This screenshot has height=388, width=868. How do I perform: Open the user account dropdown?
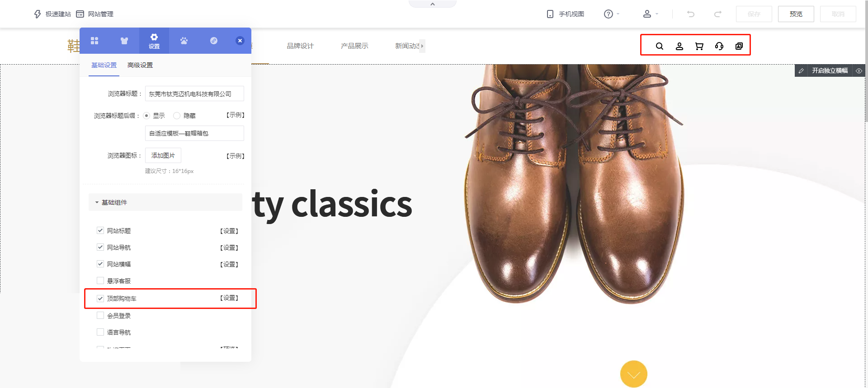tap(651, 14)
